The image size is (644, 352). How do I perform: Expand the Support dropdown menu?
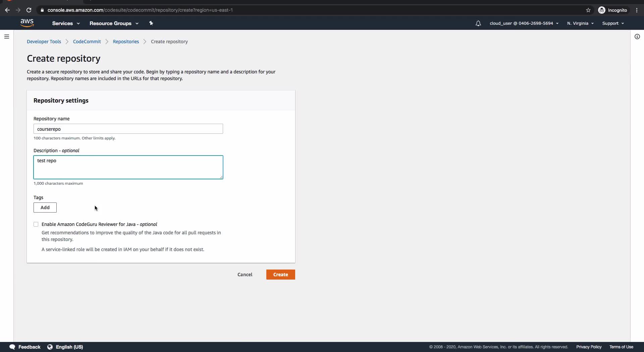point(613,23)
